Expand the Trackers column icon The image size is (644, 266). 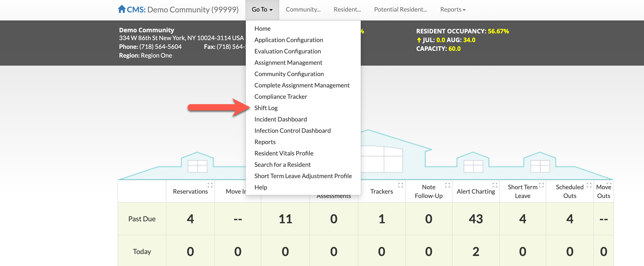point(401,185)
